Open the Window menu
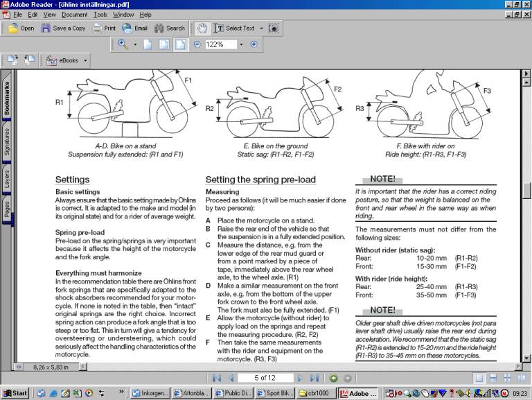Viewport: 532px width, 400px height. [x=123, y=15]
